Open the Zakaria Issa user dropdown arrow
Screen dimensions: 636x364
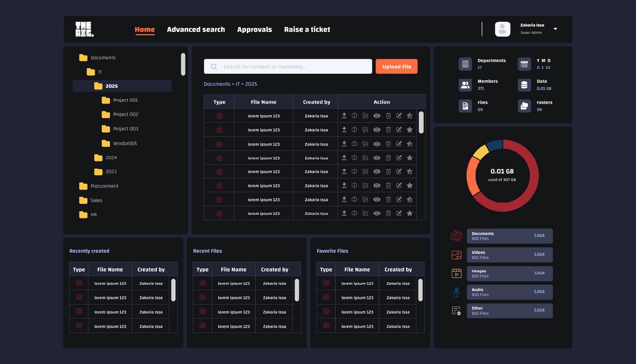(x=556, y=29)
